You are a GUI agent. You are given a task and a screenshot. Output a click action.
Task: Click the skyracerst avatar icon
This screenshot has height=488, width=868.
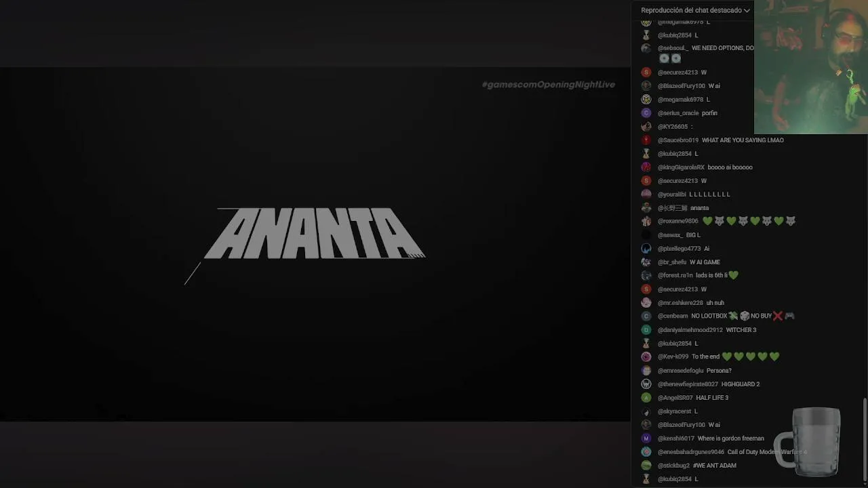(x=646, y=411)
